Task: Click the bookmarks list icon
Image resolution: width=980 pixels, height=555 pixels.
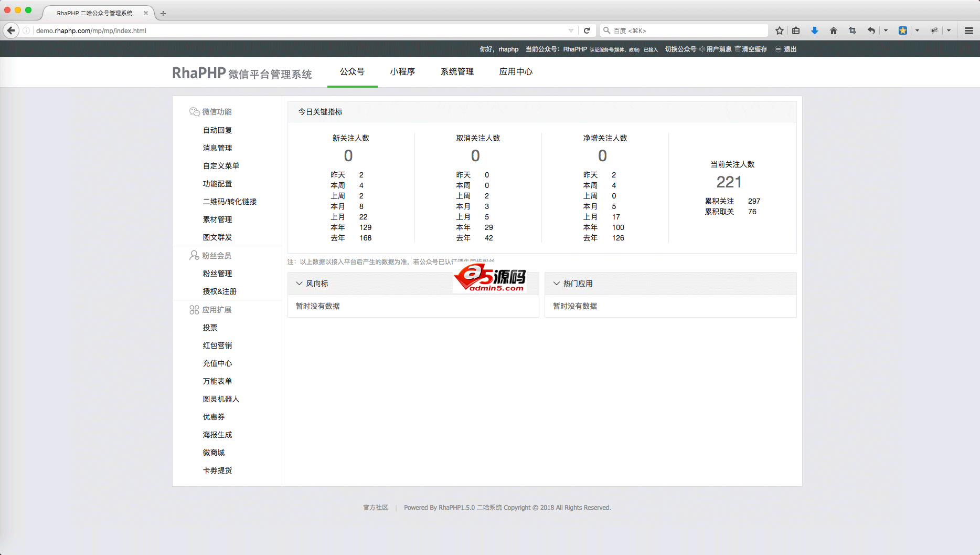Action: click(796, 30)
